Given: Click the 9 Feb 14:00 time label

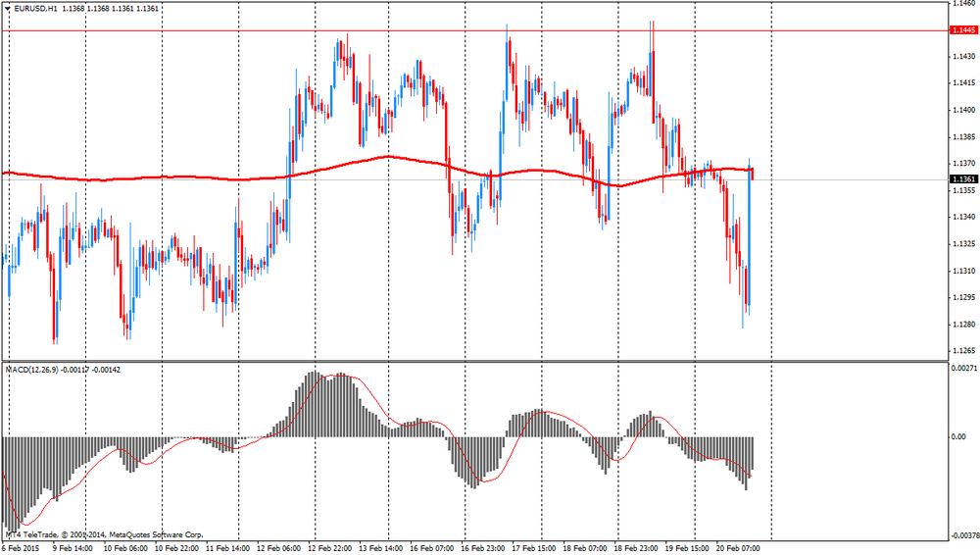Looking at the screenshot, I should 73,549.
